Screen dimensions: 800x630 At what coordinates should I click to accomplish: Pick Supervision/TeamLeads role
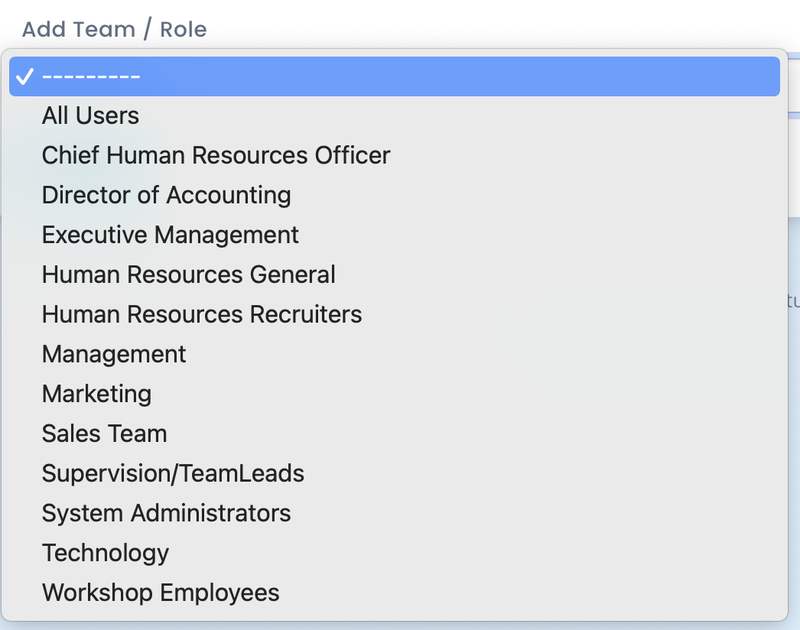click(173, 473)
